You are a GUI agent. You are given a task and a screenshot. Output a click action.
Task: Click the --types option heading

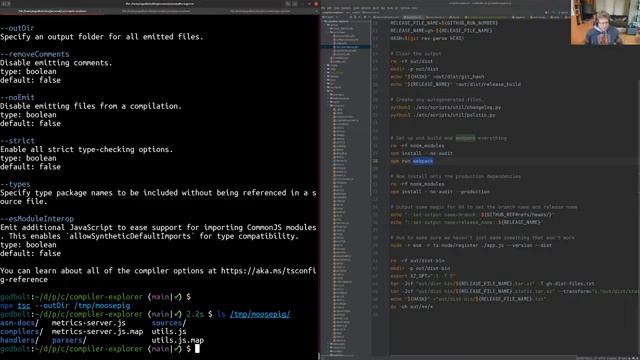15,184
